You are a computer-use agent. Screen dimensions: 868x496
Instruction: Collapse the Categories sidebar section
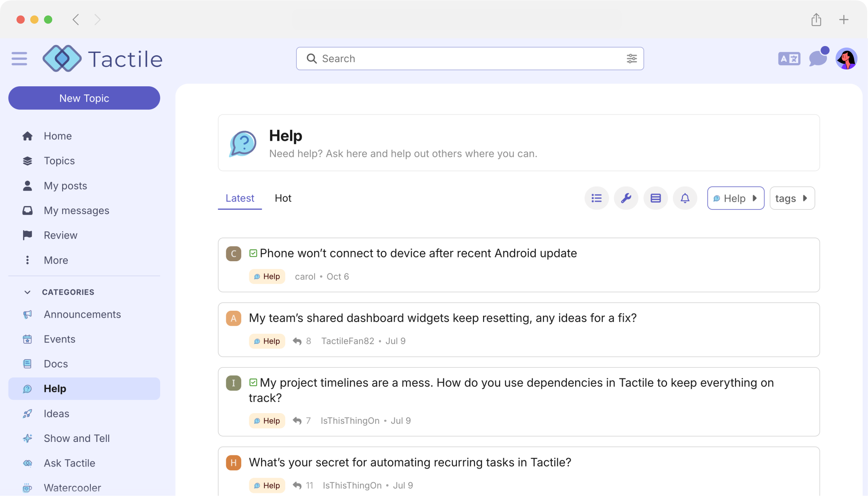tap(27, 292)
